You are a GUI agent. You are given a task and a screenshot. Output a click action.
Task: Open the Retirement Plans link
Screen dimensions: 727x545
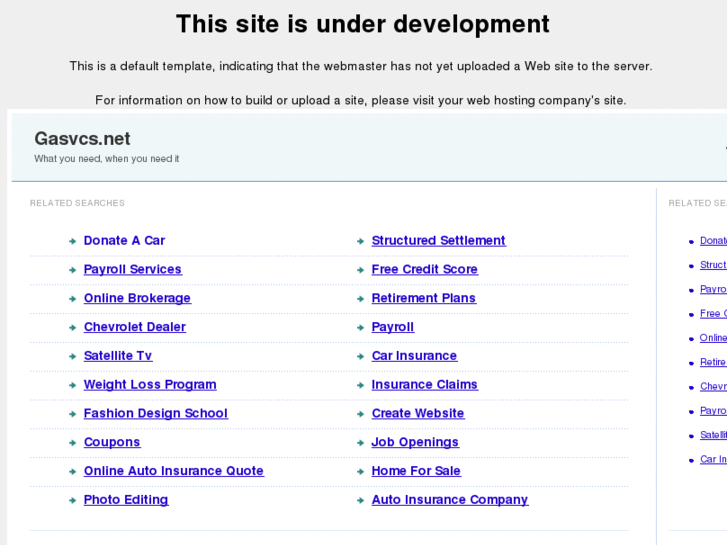[x=423, y=298]
